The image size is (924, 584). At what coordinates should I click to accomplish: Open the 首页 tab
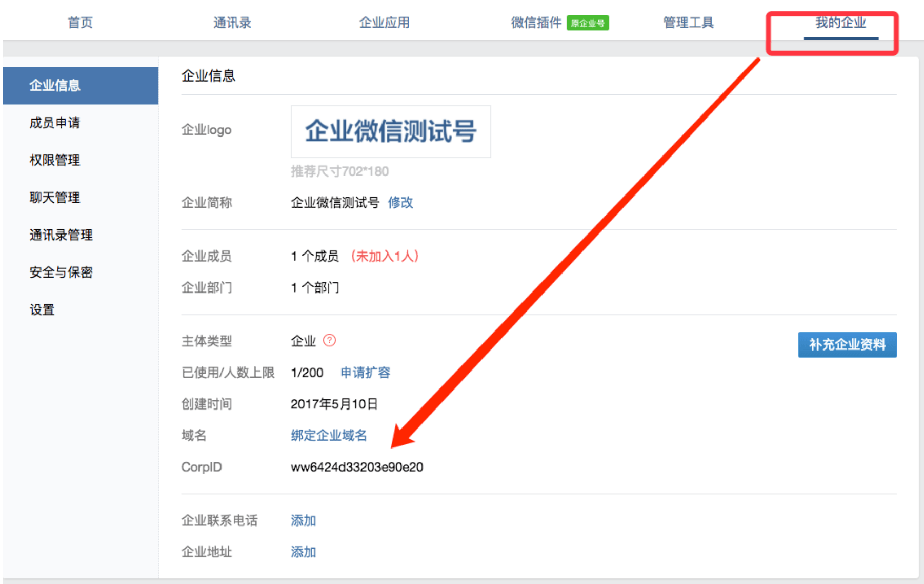click(81, 23)
